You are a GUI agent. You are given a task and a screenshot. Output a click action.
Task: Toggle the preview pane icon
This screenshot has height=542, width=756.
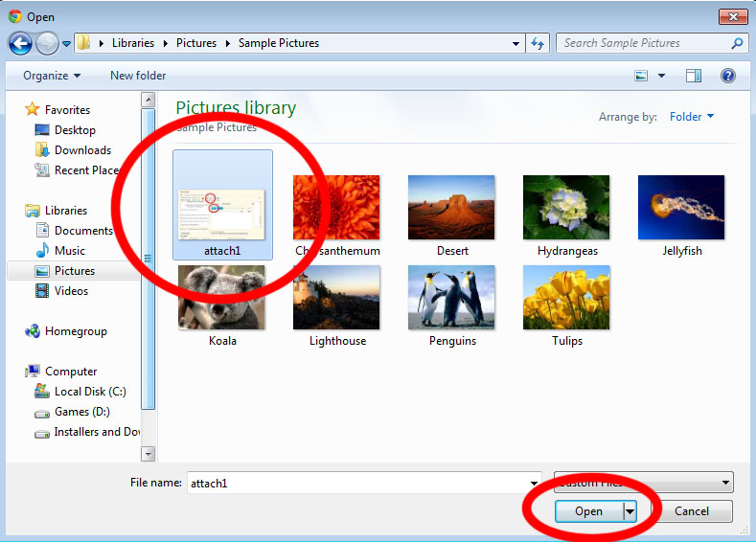[694, 76]
